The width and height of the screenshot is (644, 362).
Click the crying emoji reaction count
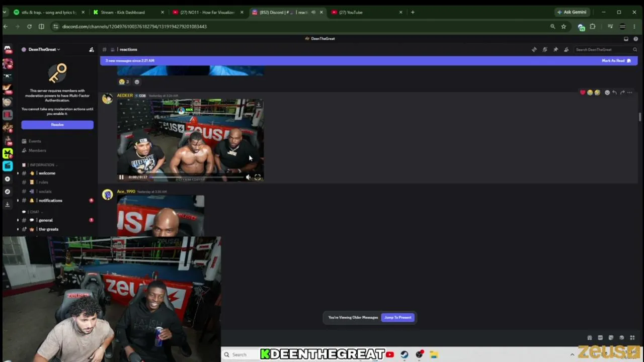pyautogui.click(x=124, y=82)
